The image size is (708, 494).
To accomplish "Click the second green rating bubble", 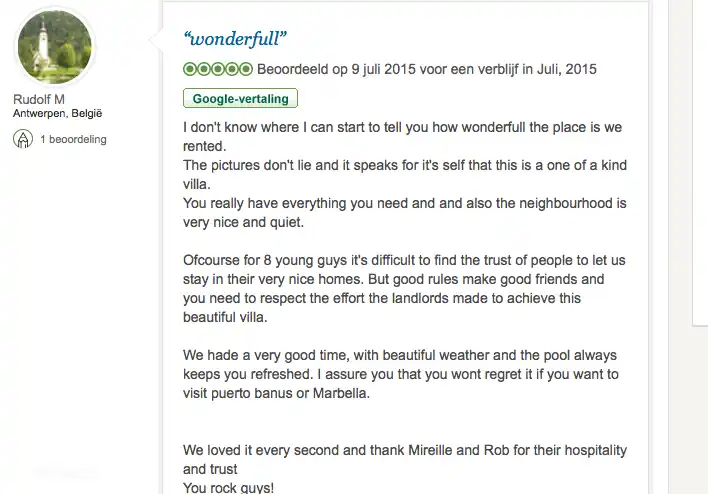I will coord(204,70).
